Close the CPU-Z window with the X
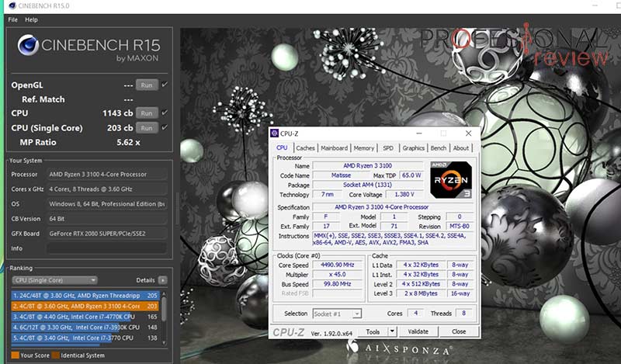 (x=468, y=133)
